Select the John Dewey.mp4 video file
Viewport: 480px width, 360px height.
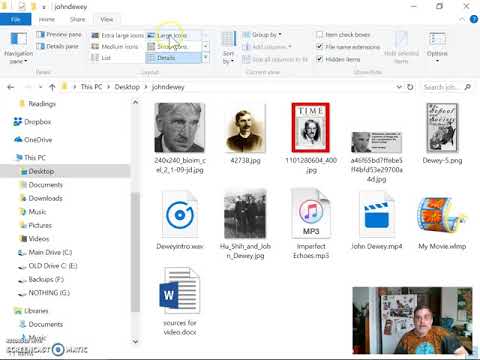(x=376, y=221)
